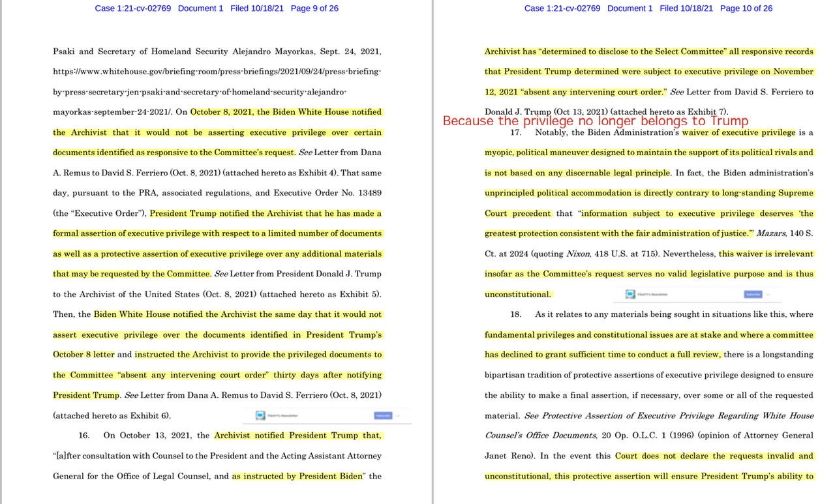Click 'myopic, political maneuver' highlighted text
This screenshot has width=835, height=504.
(538, 153)
